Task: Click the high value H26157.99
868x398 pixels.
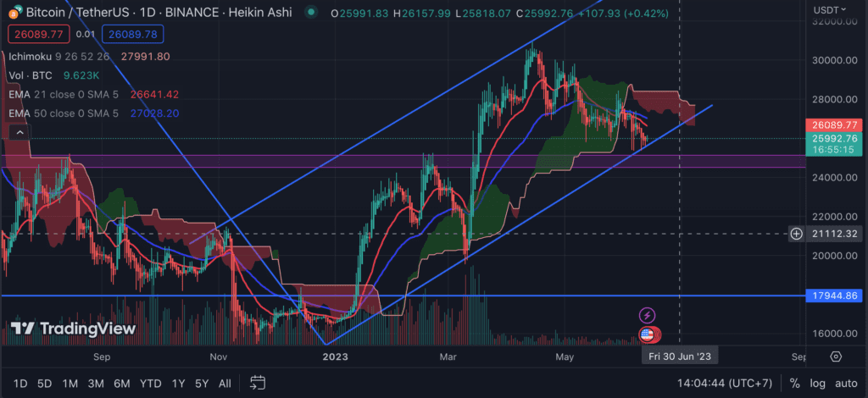Action: coord(422,13)
